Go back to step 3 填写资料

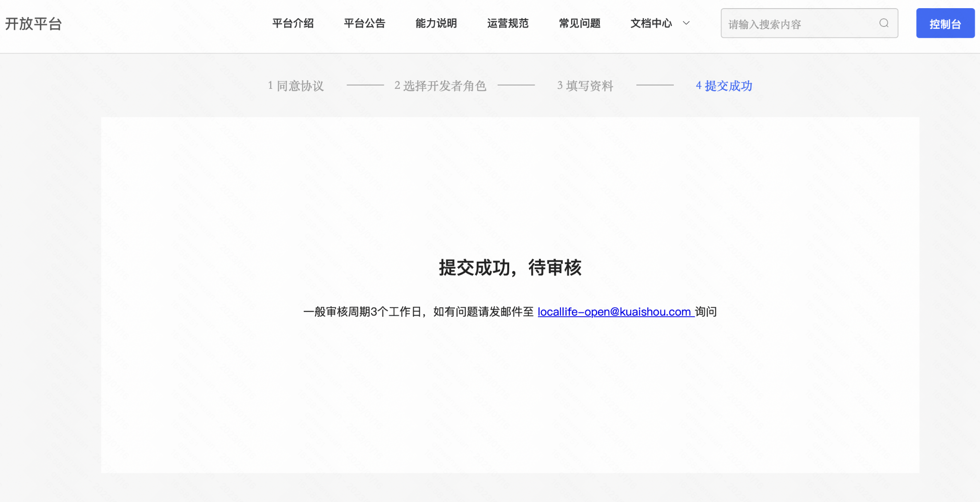585,86
